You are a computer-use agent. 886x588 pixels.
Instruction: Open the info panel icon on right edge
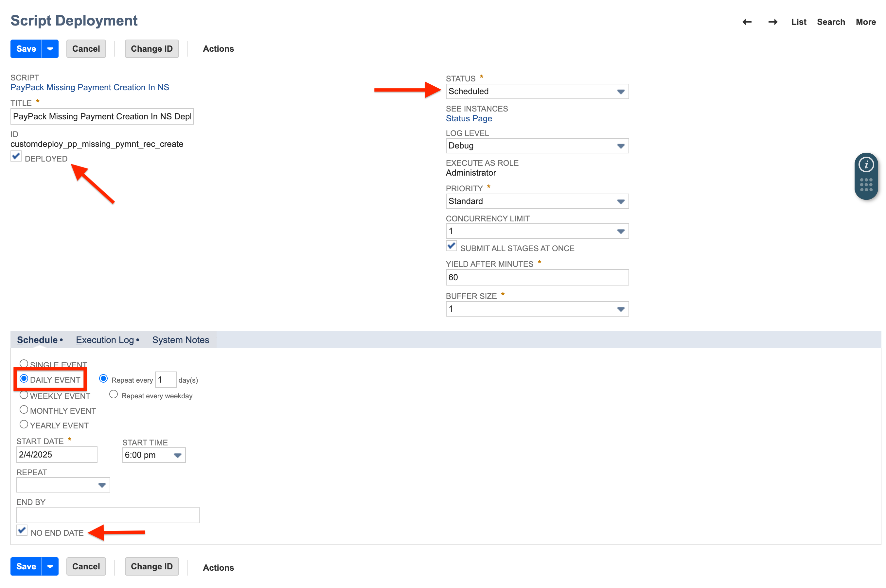tap(866, 164)
